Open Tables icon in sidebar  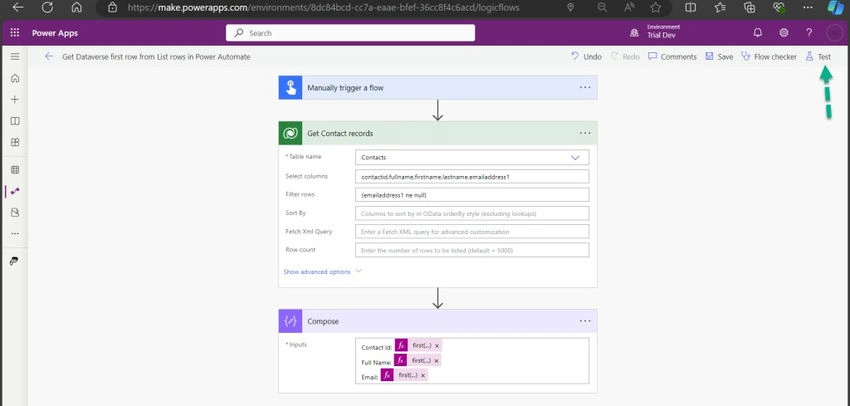pyautogui.click(x=15, y=170)
